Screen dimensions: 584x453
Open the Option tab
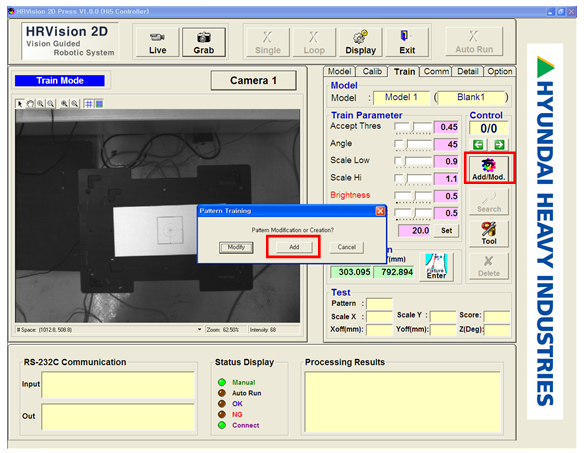pyautogui.click(x=499, y=72)
